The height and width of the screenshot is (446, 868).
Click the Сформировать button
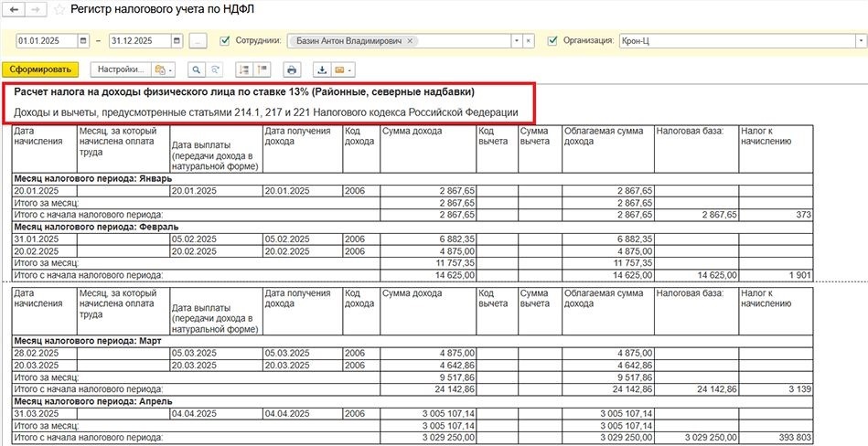coord(40,69)
